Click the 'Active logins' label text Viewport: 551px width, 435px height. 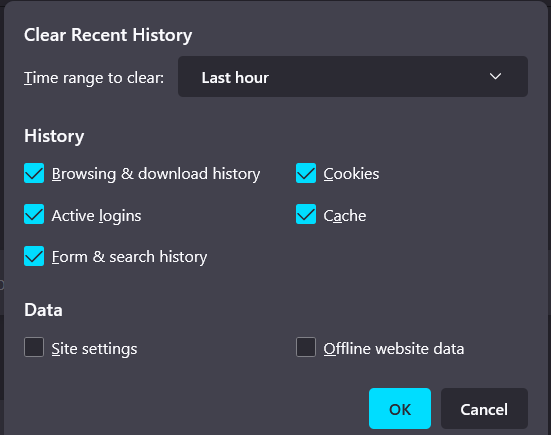(96, 216)
